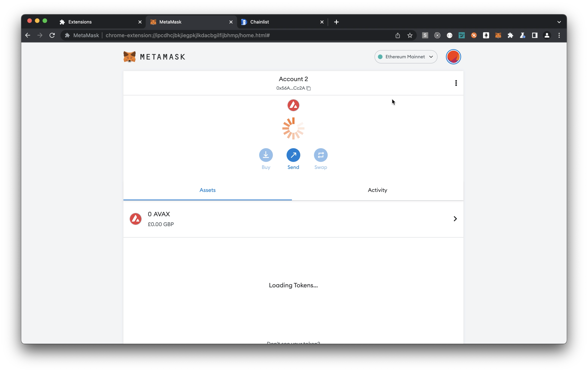The height and width of the screenshot is (372, 588).
Task: Open the orange hotspot extension icon
Action: pos(474,35)
